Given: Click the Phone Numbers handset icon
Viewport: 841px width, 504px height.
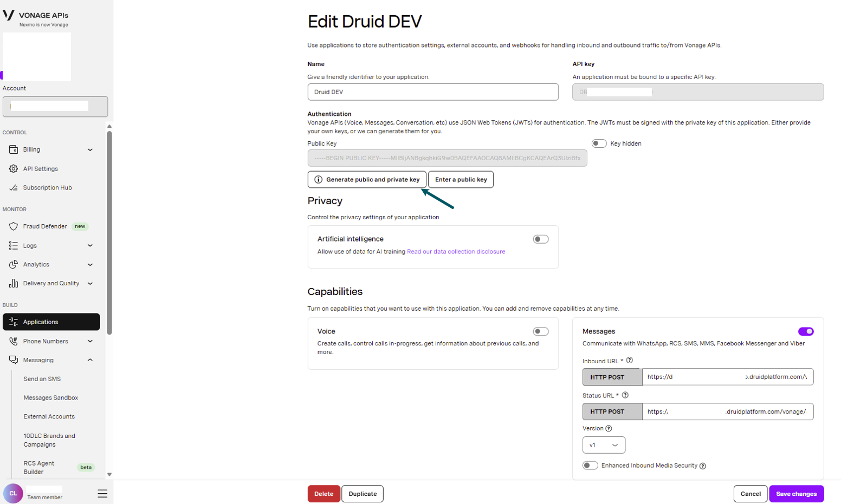Looking at the screenshot, I should [x=14, y=341].
